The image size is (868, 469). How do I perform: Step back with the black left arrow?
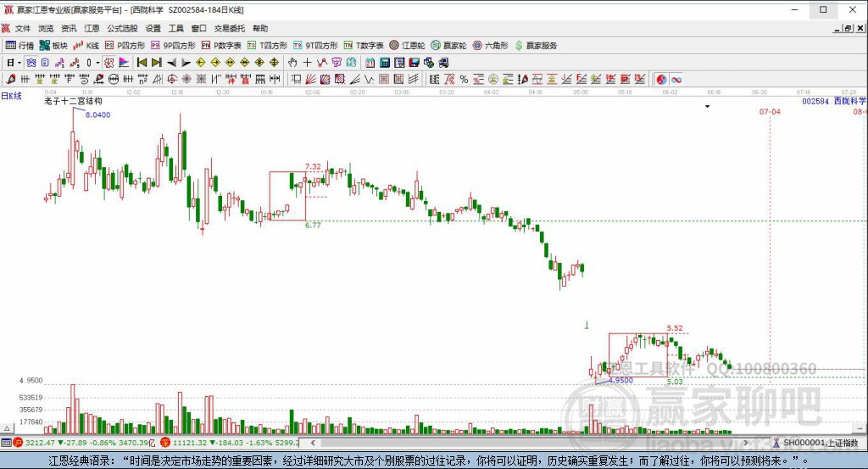(x=171, y=63)
